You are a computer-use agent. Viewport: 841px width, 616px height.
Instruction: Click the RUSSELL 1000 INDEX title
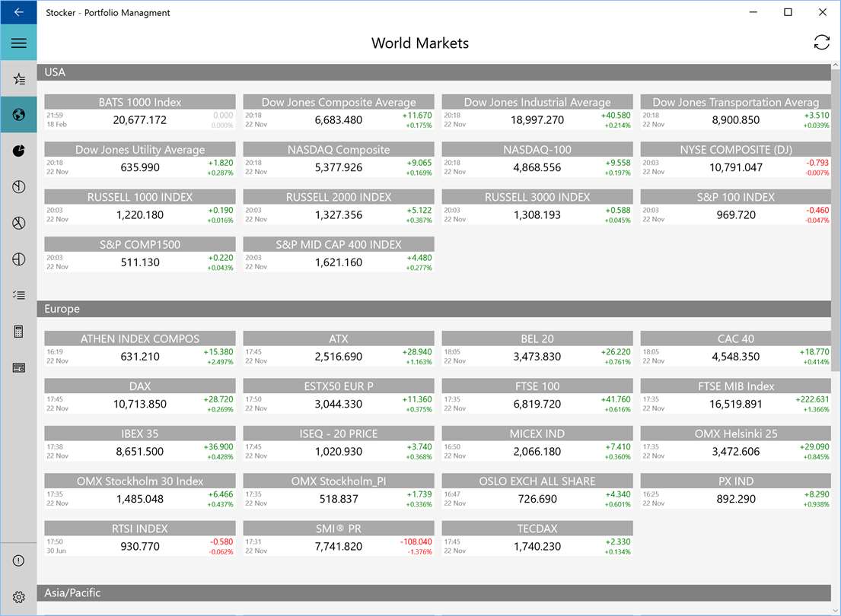[140, 197]
